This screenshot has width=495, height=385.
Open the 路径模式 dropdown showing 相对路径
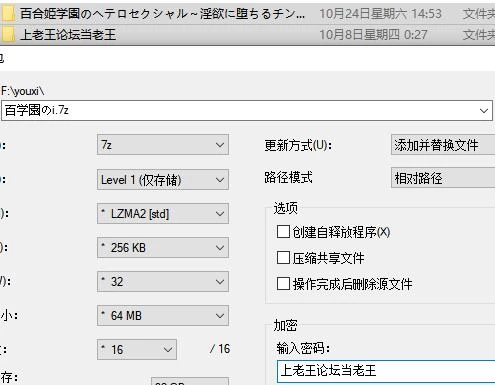click(x=443, y=178)
